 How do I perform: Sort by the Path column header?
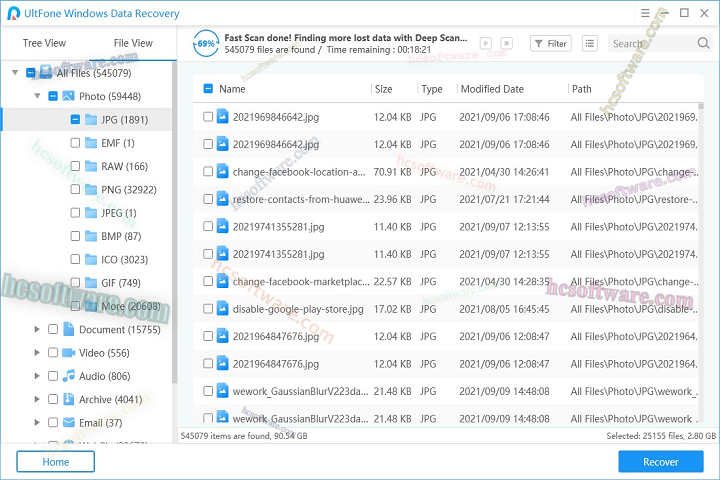tap(582, 89)
